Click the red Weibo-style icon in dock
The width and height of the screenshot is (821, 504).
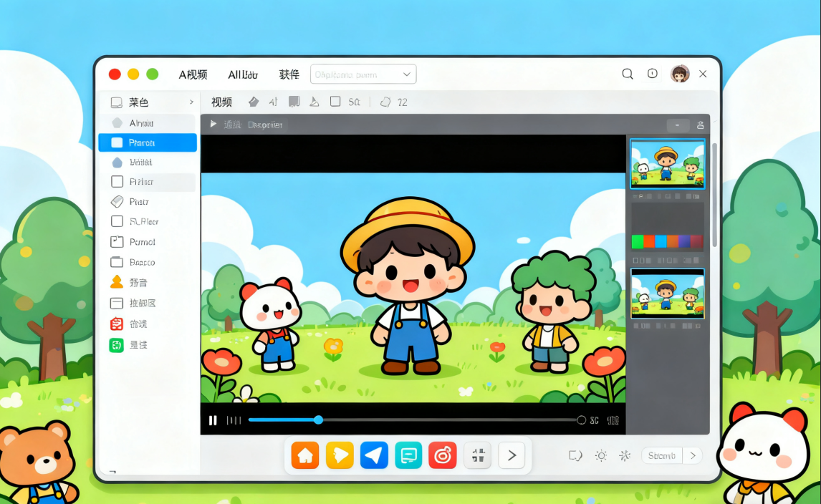pyautogui.click(x=443, y=455)
